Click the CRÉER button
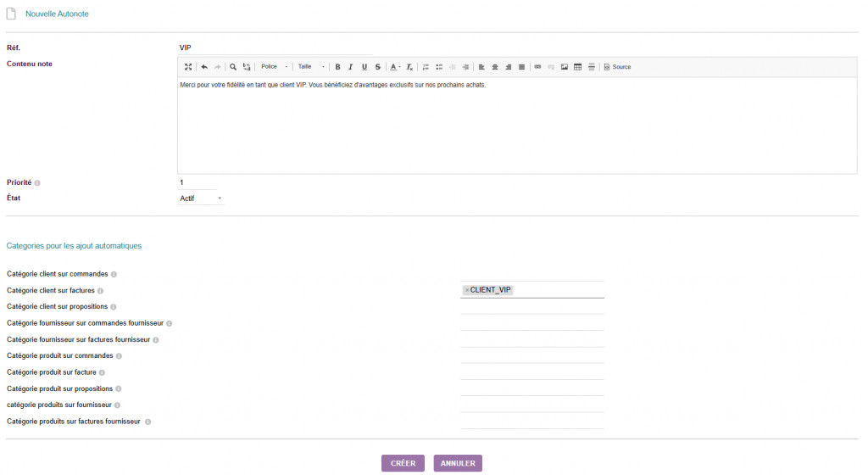 point(403,463)
